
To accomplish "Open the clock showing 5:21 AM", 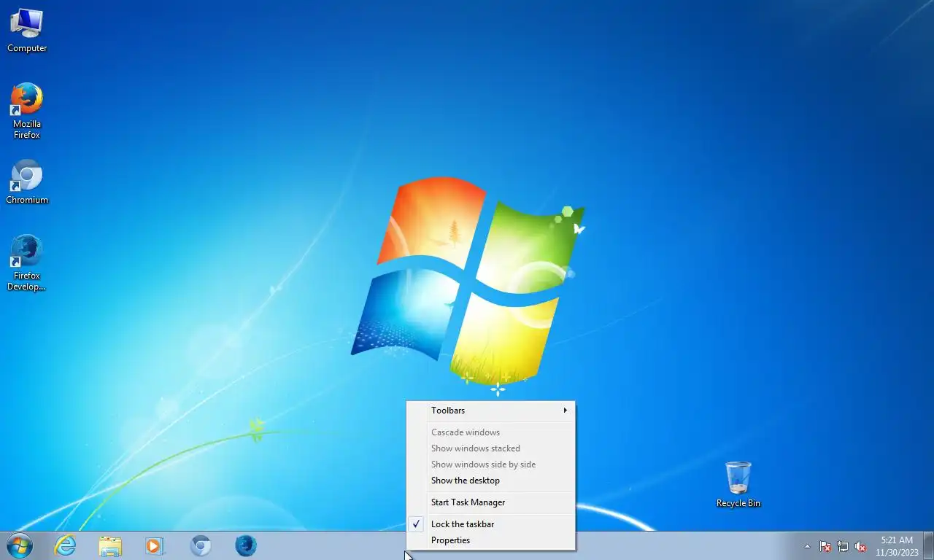I will click(x=896, y=546).
